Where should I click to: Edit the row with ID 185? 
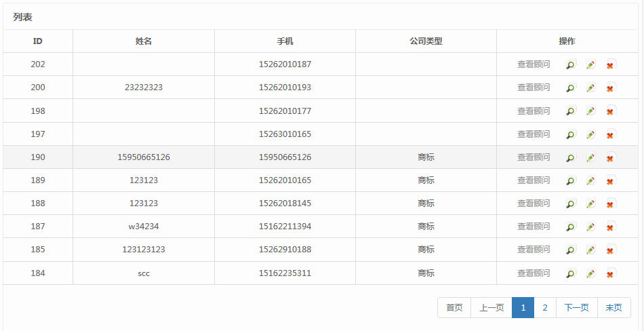tap(590, 250)
